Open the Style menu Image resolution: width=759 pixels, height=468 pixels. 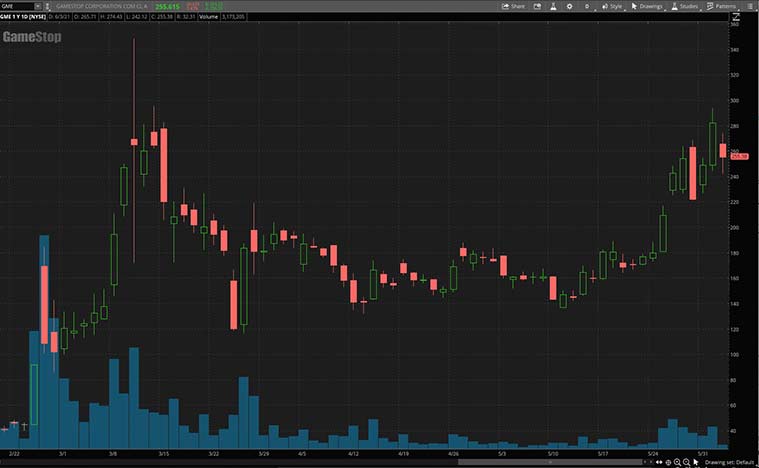point(612,6)
